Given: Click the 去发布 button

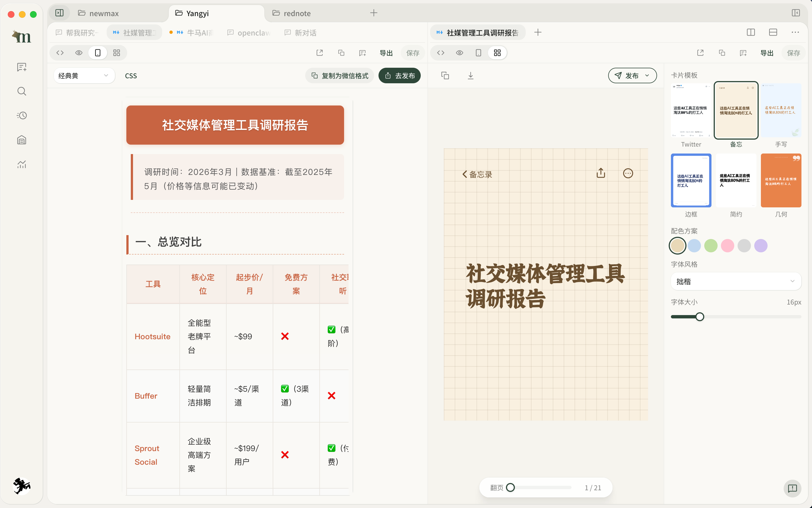Looking at the screenshot, I should [399, 76].
